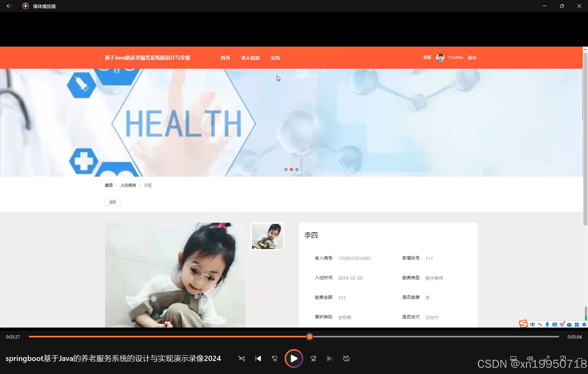The height and width of the screenshot is (374, 588).
Task: Click Sogou AI assistant robot icon
Action: (570, 325)
